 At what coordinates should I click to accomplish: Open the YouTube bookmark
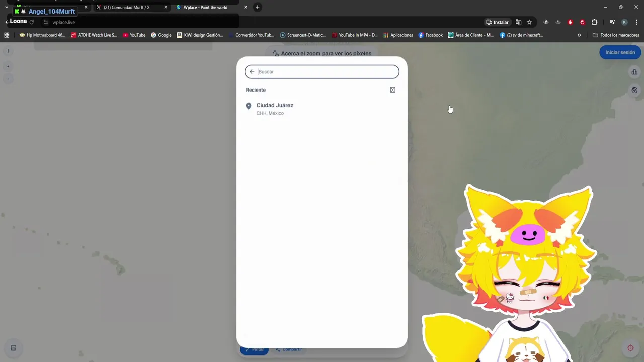click(x=134, y=35)
